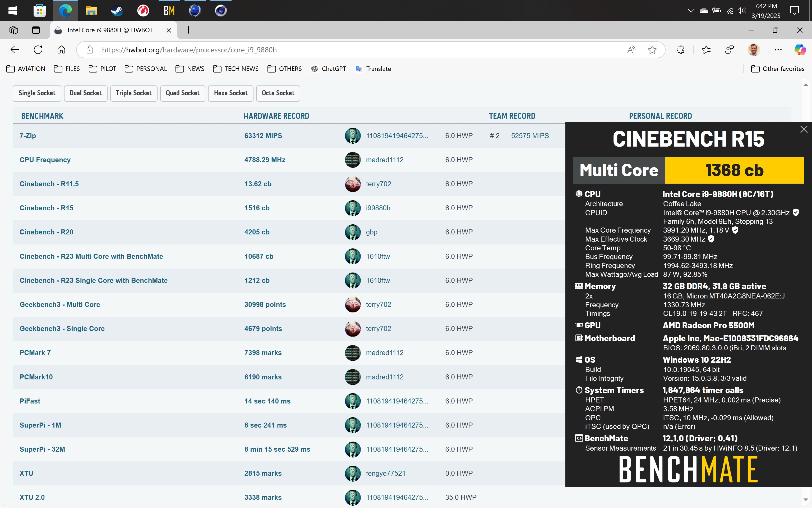Refresh the HWBOT page
This screenshot has width=812, height=508.
click(38, 50)
